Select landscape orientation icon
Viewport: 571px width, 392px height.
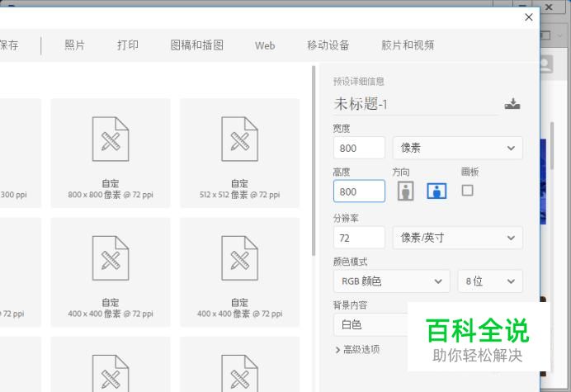click(x=437, y=191)
